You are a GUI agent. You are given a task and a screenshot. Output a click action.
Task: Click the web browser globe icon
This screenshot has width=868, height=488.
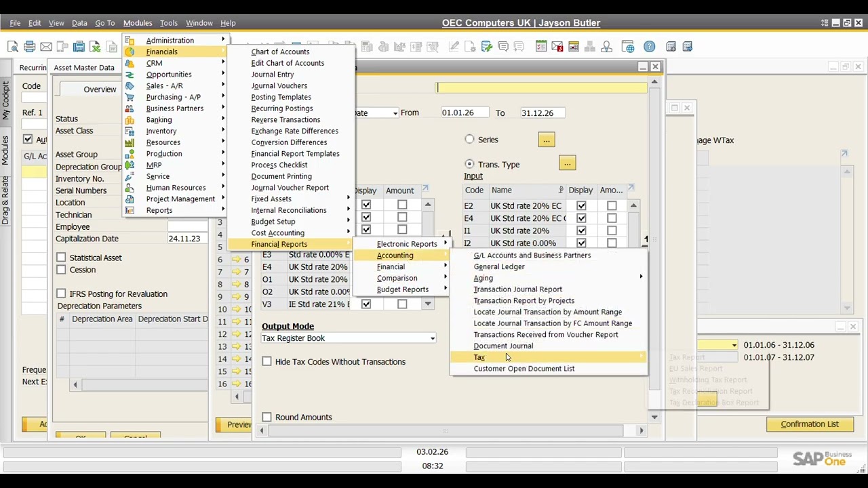628,47
